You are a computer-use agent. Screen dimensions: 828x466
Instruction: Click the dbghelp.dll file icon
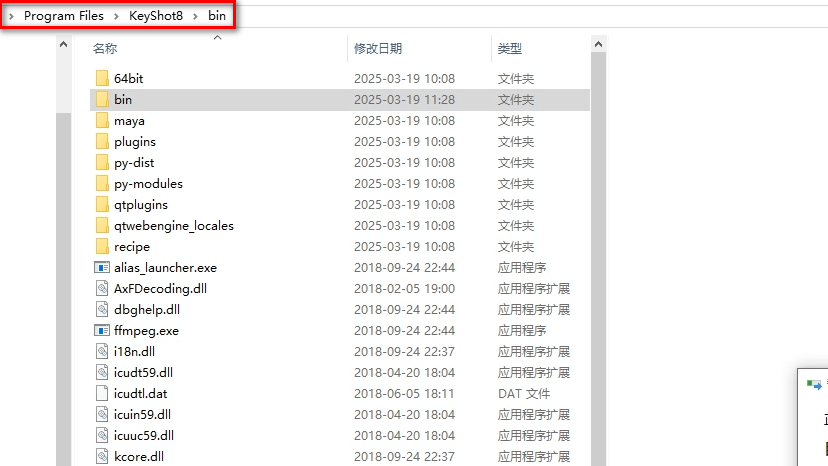(102, 310)
